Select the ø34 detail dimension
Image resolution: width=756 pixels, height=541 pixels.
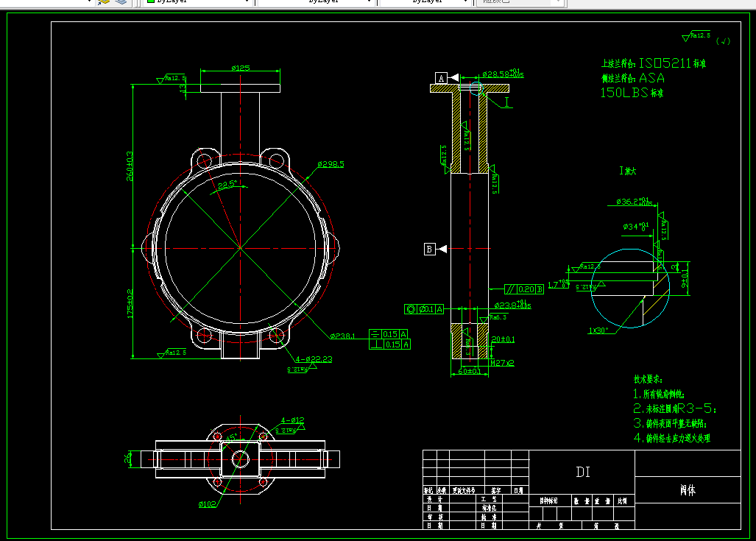636,226
